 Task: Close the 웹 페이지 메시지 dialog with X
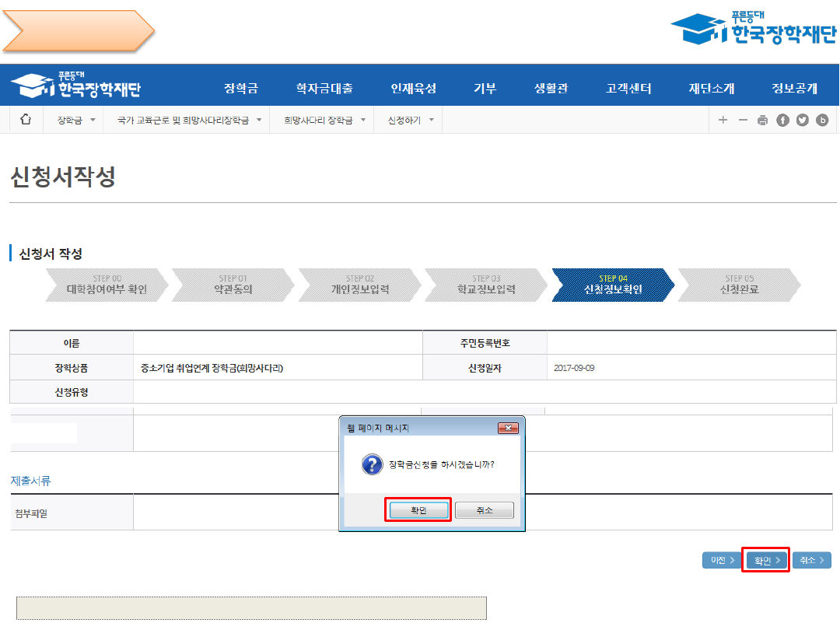click(508, 428)
